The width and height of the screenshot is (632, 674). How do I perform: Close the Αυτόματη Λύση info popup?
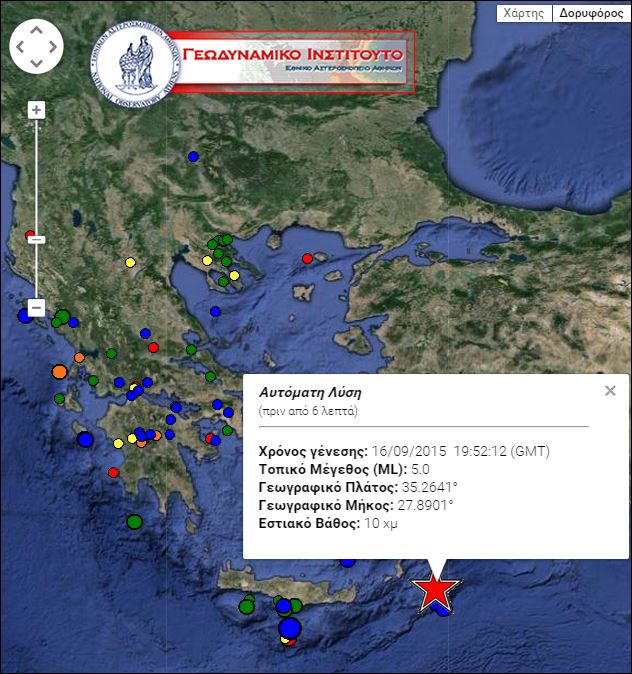coord(610,391)
